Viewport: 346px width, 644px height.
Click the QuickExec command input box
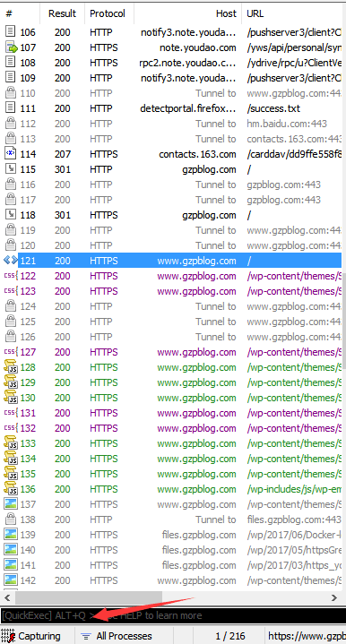(173, 615)
